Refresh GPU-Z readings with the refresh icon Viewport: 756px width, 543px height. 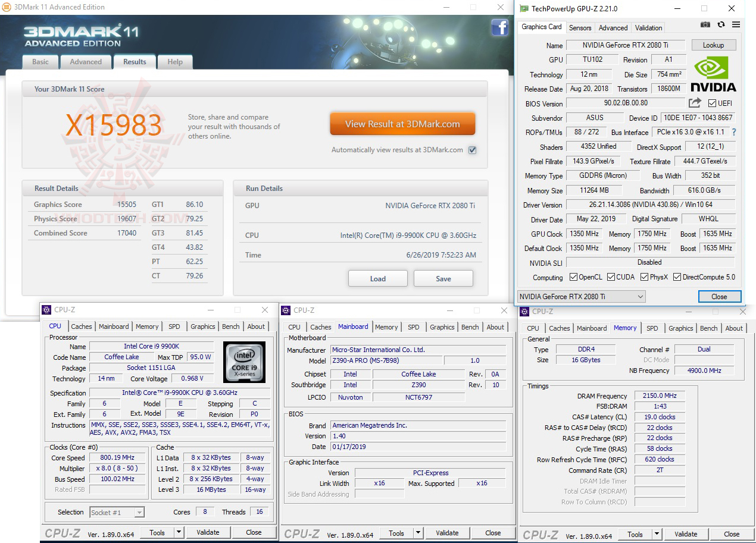coord(721,24)
